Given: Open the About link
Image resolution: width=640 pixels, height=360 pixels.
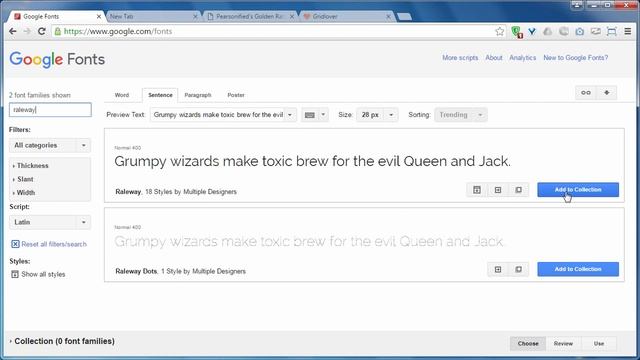Looking at the screenshot, I should tap(493, 58).
